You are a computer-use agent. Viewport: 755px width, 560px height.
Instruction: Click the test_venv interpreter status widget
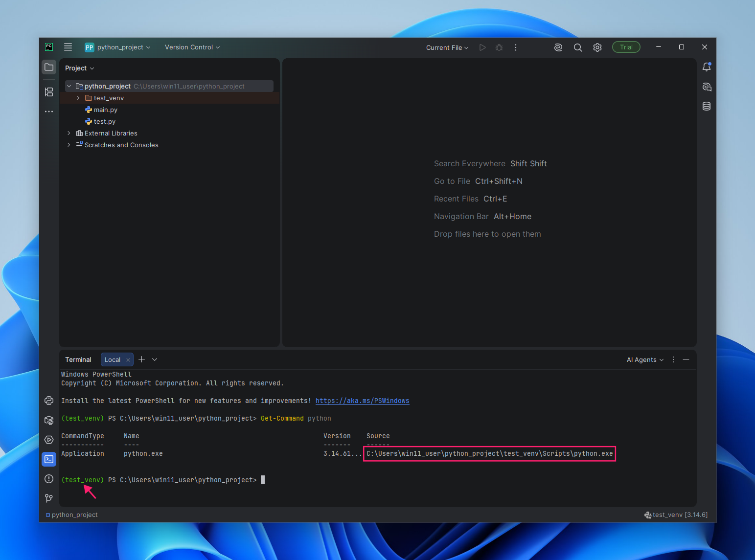coord(676,515)
